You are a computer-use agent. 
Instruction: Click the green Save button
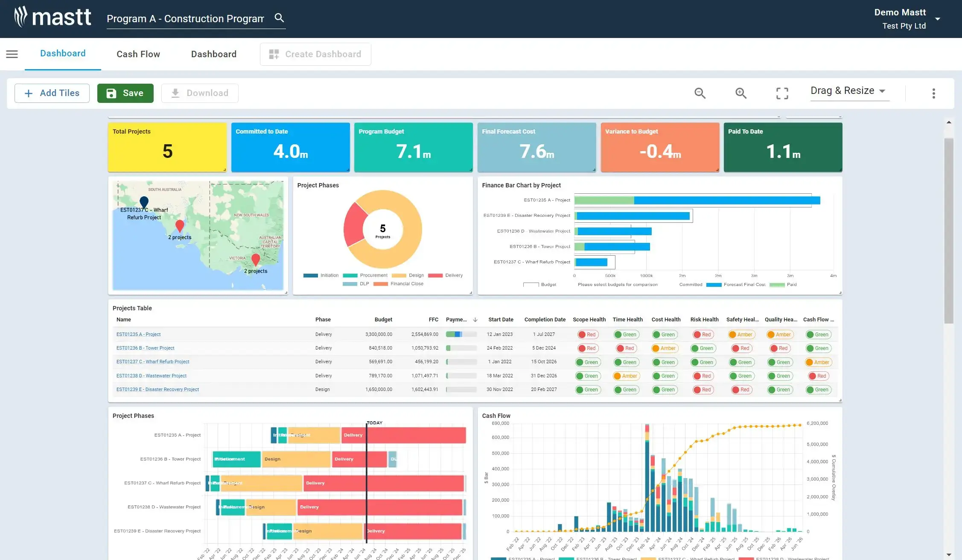[125, 93]
